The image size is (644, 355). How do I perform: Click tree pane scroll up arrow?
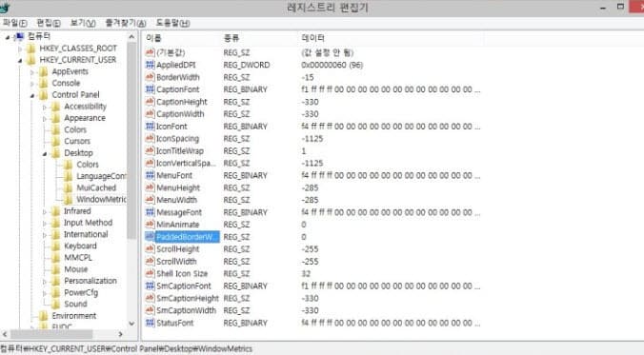(131, 37)
